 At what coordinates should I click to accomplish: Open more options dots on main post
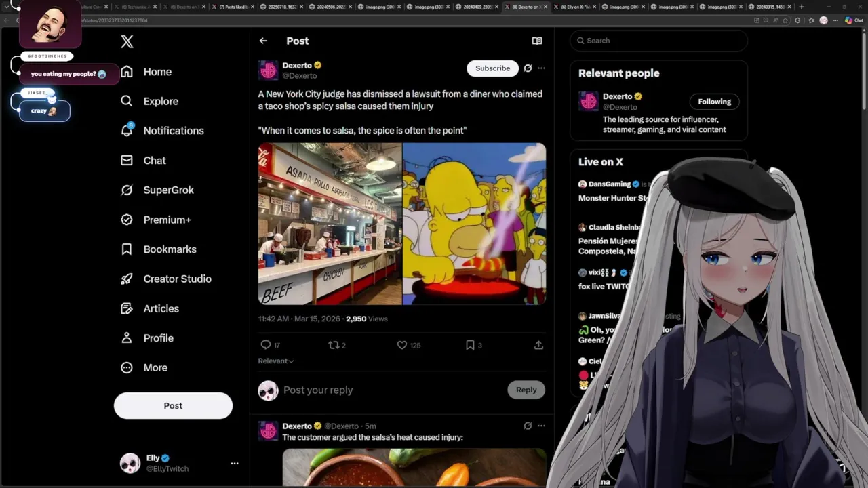(x=541, y=68)
